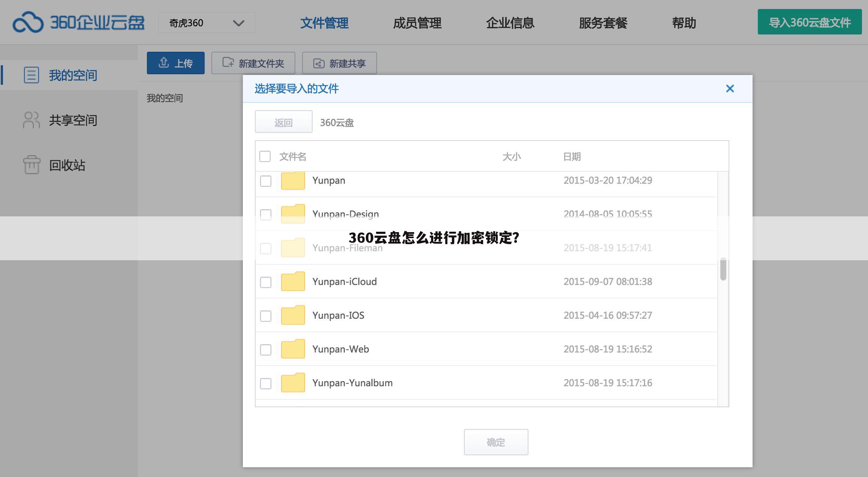Click the 360企业云盘 cloud logo

78,22
